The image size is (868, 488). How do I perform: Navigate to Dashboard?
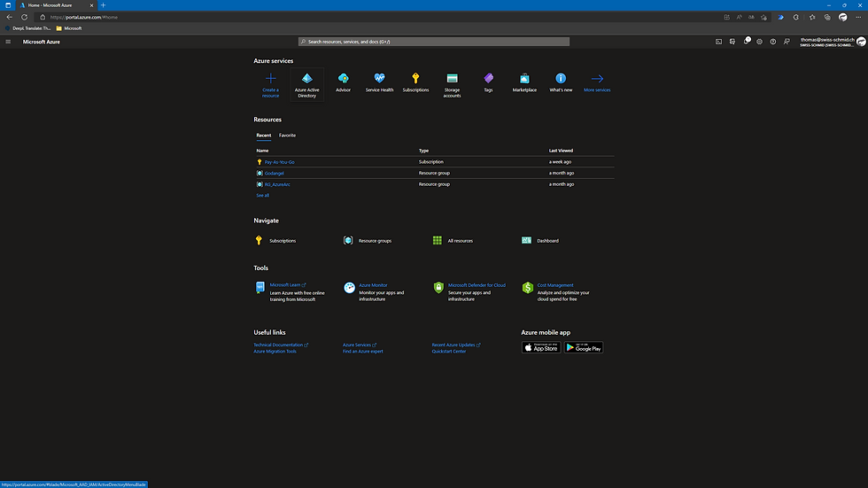[540, 241]
